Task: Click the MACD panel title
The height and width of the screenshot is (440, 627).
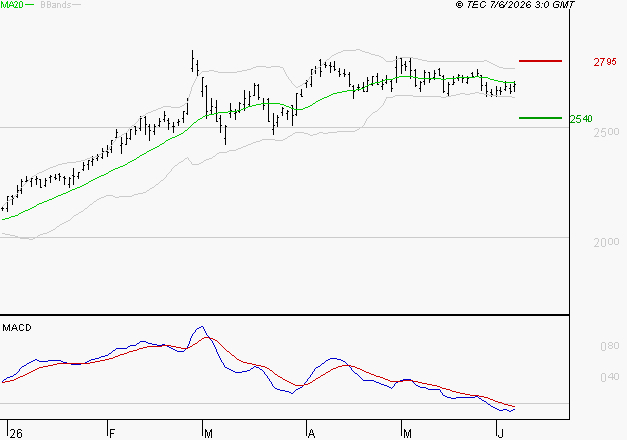Action: pyautogui.click(x=17, y=328)
